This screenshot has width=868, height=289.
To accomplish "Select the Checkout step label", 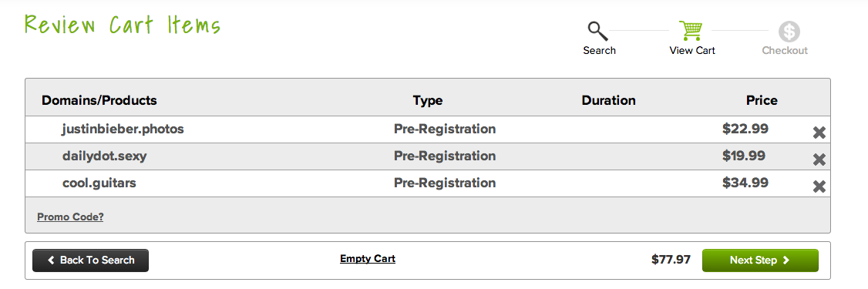I will (785, 50).
